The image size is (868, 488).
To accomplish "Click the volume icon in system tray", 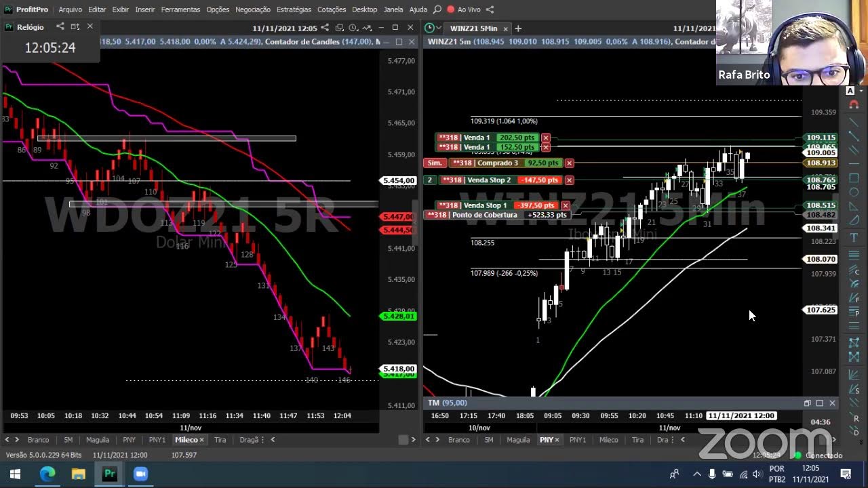I will (757, 474).
